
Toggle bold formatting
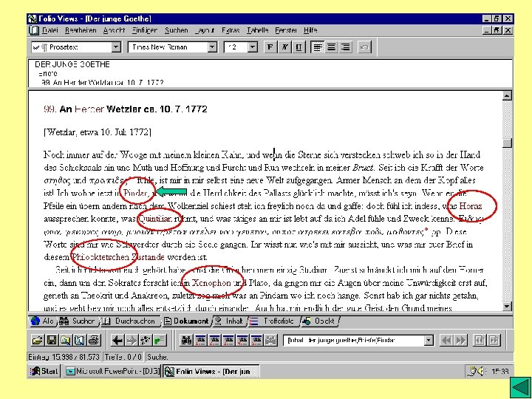pyautogui.click(x=270, y=47)
